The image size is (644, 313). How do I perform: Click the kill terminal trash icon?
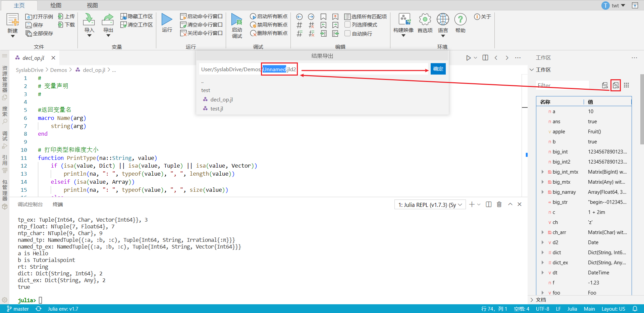click(x=499, y=204)
